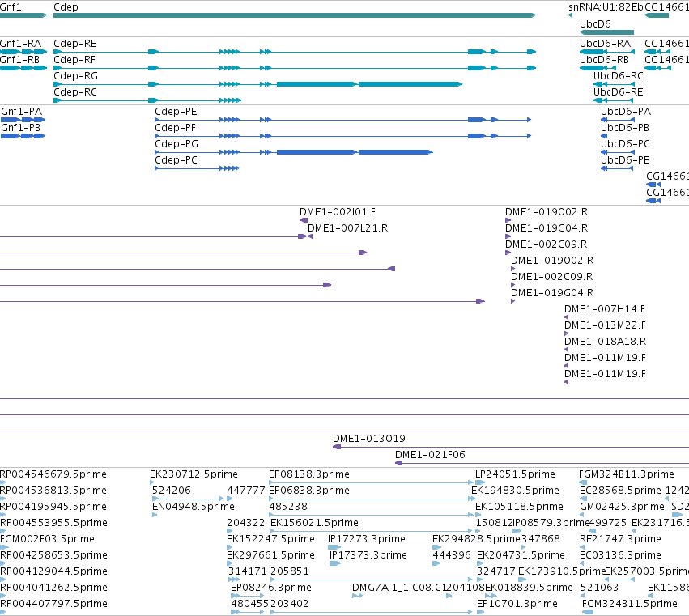Open the snRNA:U1:82Eb gene label
689x616 pixels.
[606, 7]
